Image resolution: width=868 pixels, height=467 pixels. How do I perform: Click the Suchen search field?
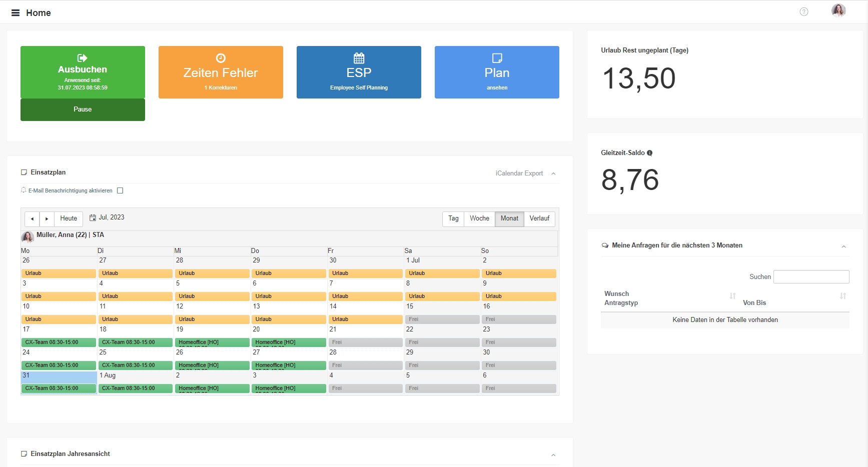pyautogui.click(x=811, y=276)
